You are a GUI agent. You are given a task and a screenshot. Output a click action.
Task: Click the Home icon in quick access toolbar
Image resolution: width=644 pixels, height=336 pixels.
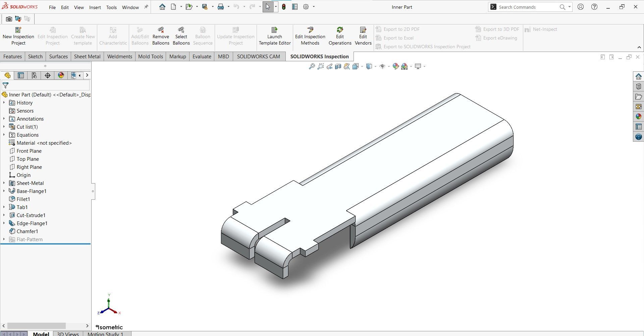(162, 7)
